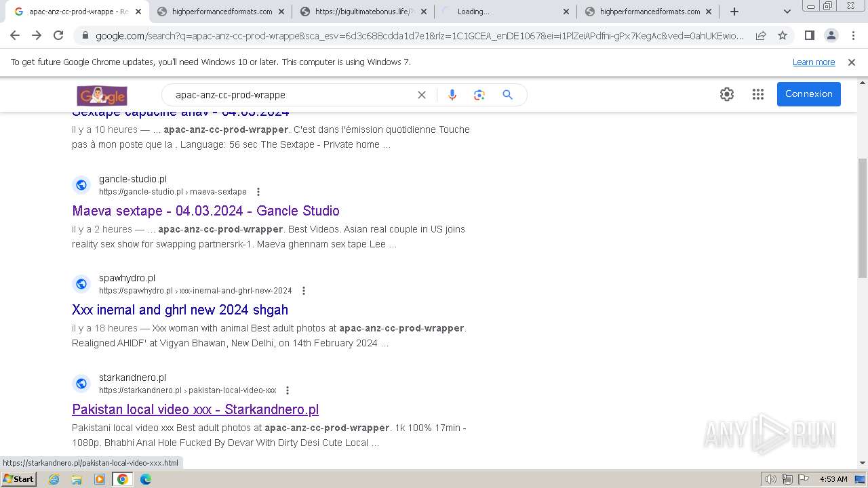
Task: Open Maeva sextape Gancle Studio result
Action: [205, 211]
